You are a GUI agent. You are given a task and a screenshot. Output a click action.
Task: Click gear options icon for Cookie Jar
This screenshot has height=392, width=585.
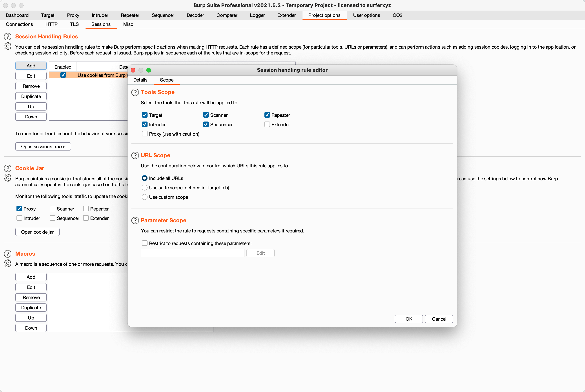[x=7, y=178]
